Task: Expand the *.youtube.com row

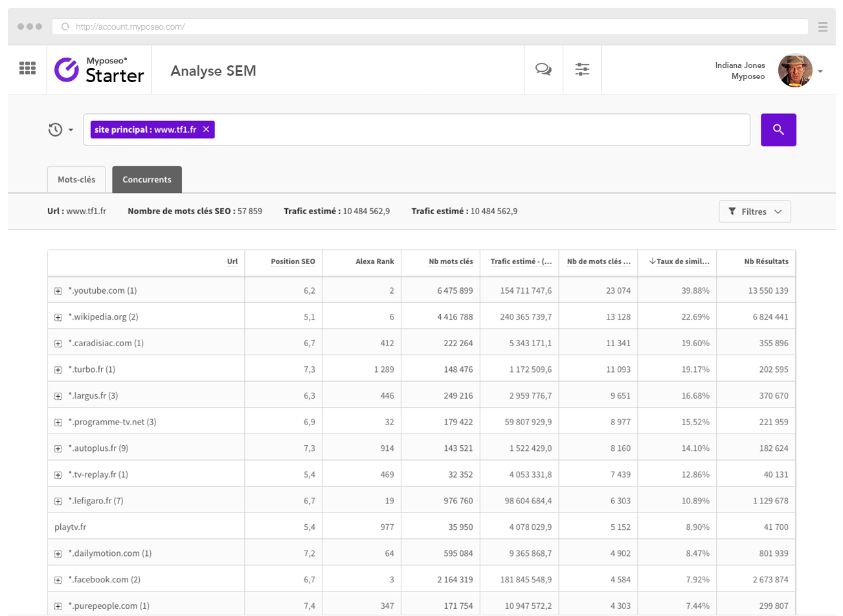Action: [58, 291]
